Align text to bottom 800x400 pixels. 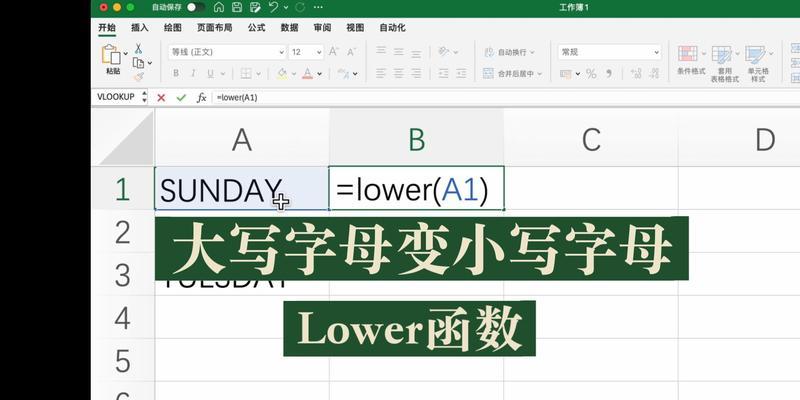[x=416, y=52]
